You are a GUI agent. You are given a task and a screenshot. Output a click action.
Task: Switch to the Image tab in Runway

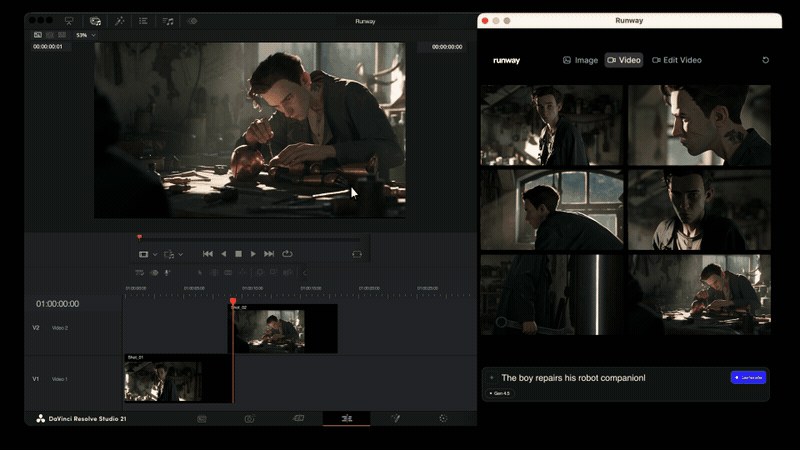pyautogui.click(x=580, y=60)
